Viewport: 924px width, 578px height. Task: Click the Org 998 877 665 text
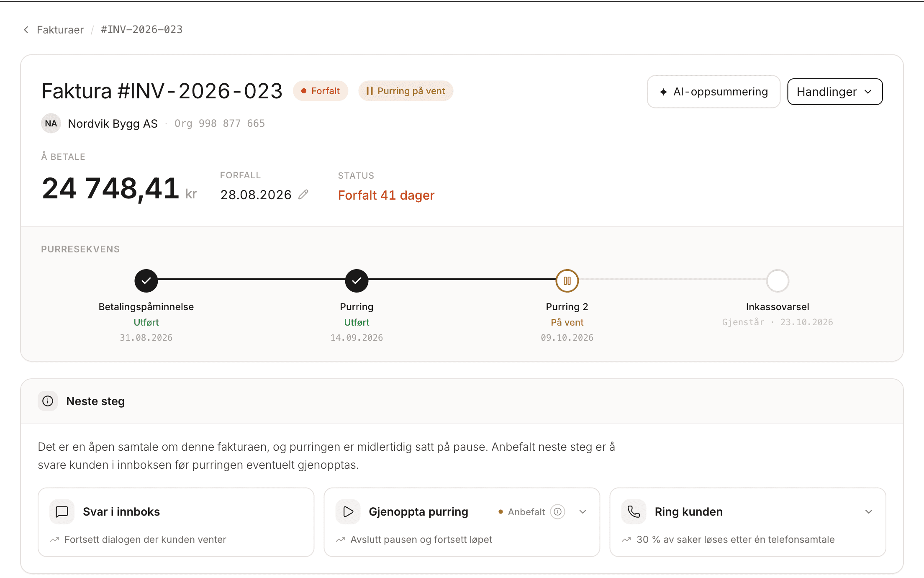[220, 123]
